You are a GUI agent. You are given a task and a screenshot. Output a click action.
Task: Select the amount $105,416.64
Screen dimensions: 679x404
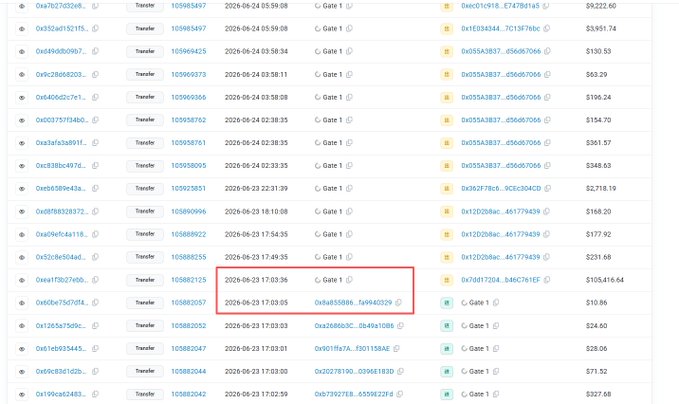coord(605,280)
